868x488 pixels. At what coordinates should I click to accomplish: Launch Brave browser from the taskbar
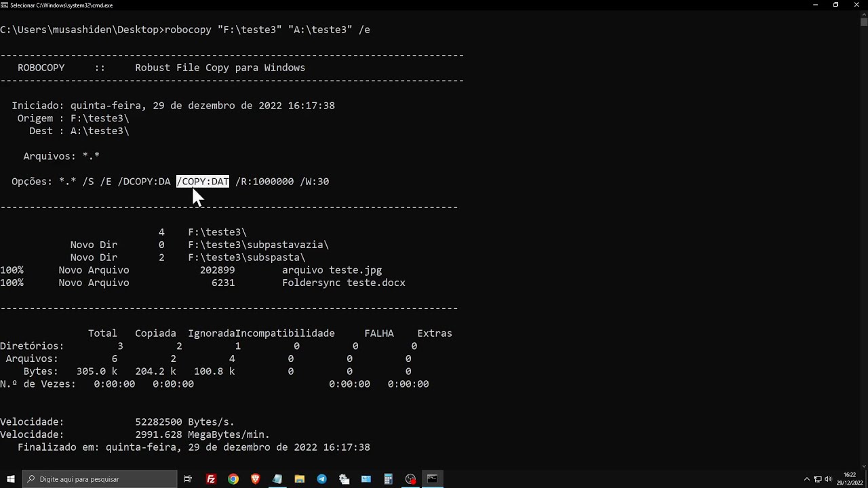point(255,479)
